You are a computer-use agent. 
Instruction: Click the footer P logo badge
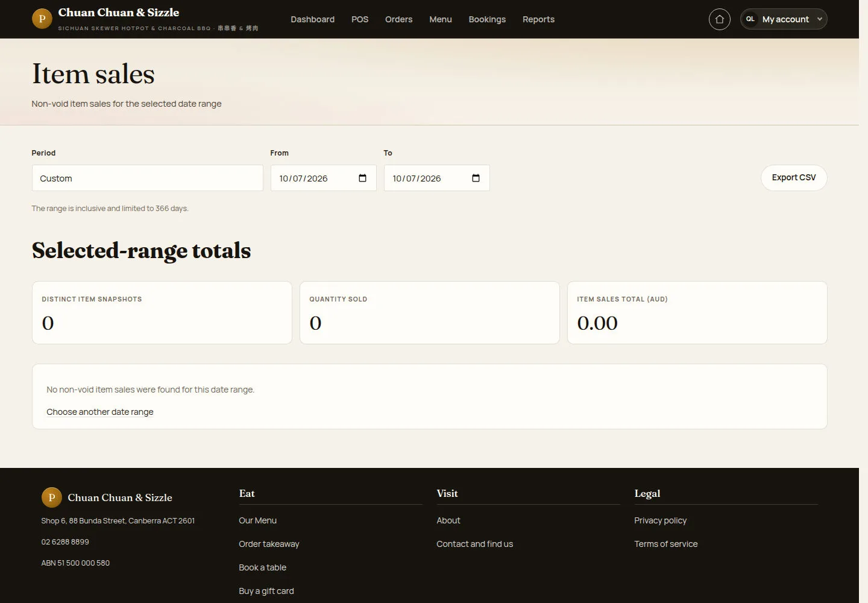click(x=51, y=497)
